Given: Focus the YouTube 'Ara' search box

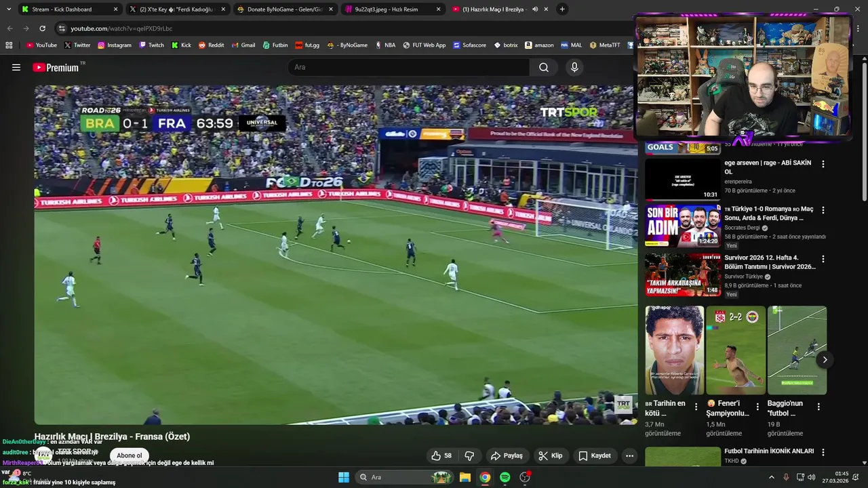Looking at the screenshot, I should (409, 67).
